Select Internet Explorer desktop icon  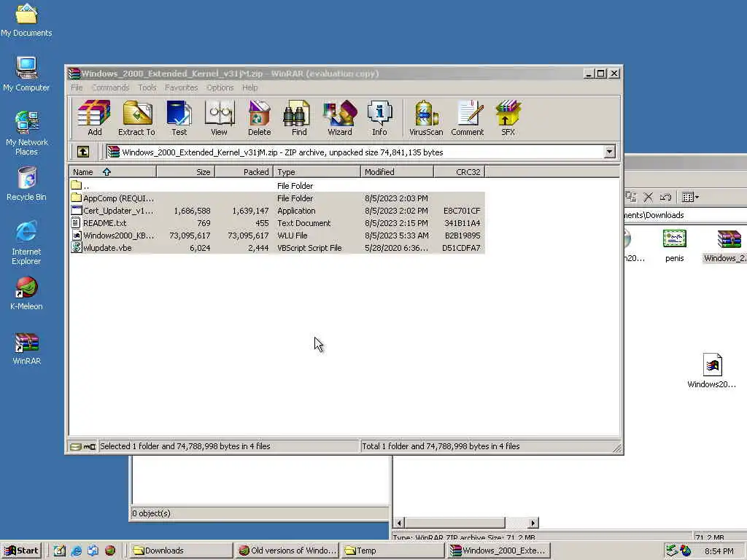pos(26,243)
